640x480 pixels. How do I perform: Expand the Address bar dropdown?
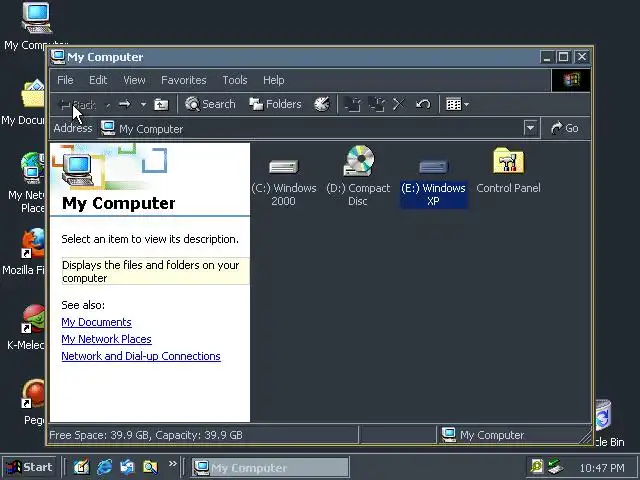tap(530, 128)
